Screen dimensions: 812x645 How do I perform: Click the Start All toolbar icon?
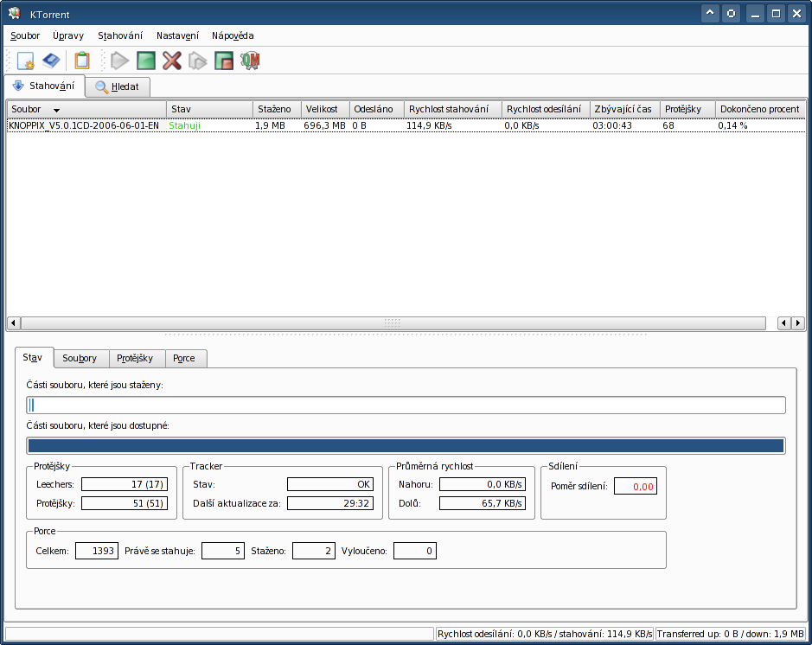point(198,61)
